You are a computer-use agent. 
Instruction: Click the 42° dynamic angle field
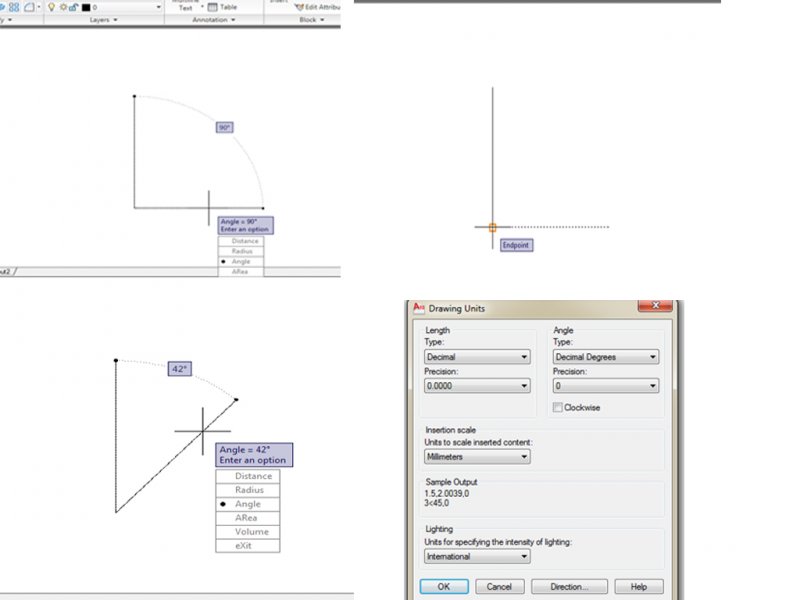180,368
